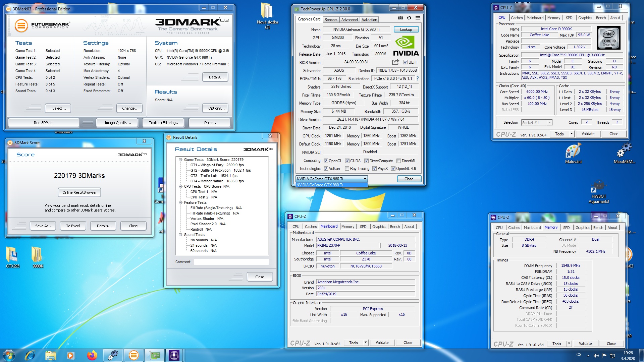The height and width of the screenshot is (362, 644).
Task: Switch to the gears app in the taskbar
Action: click(x=113, y=355)
